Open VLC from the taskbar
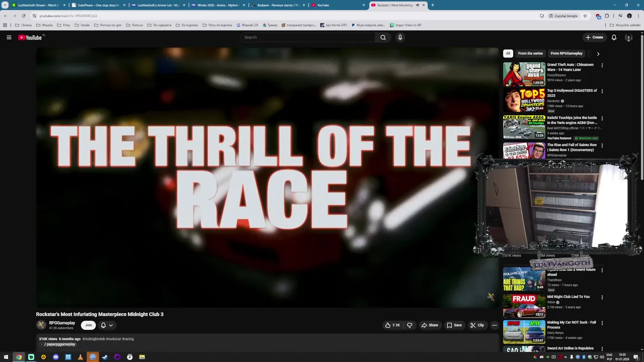The image size is (644, 362). click(x=80, y=357)
